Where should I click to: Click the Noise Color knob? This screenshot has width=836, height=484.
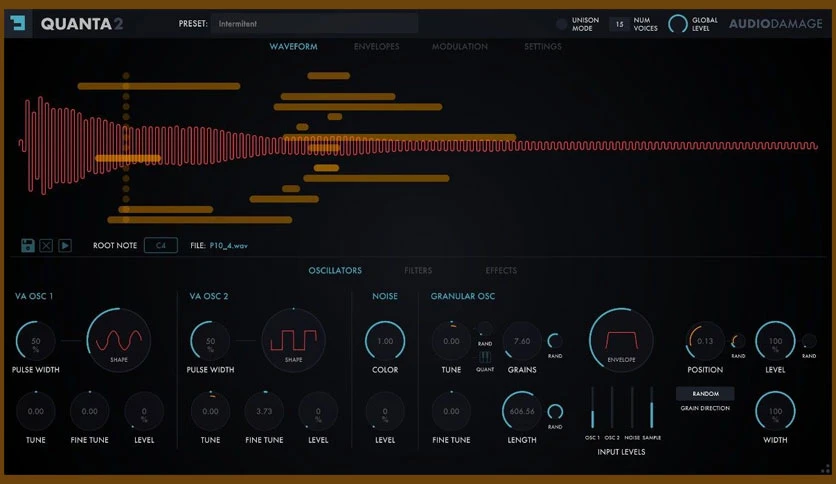(385, 341)
